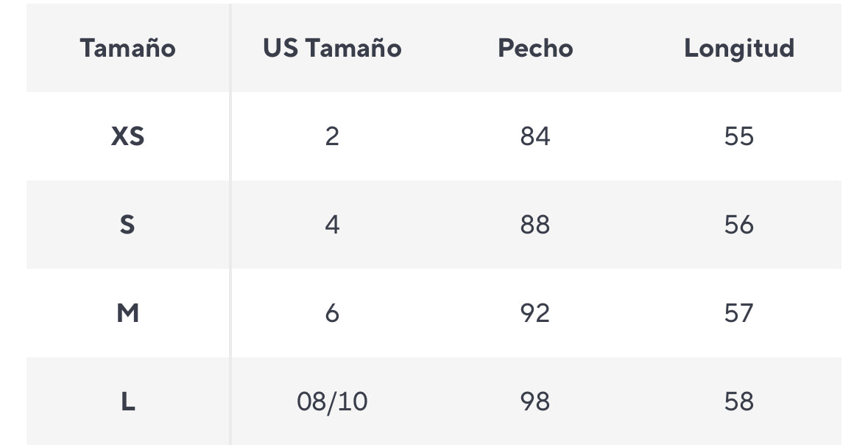Viewport: 868px width, 445px height.
Task: Select the S size row label
Action: point(127,225)
